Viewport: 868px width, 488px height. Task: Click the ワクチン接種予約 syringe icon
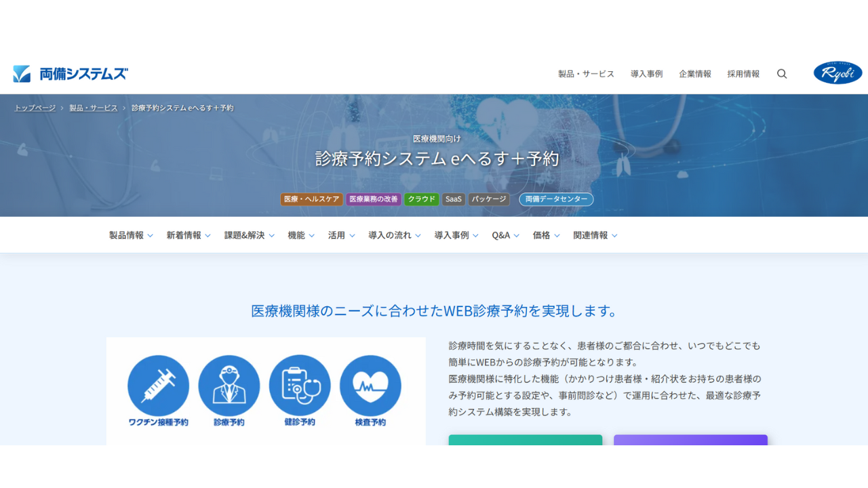[x=159, y=386]
